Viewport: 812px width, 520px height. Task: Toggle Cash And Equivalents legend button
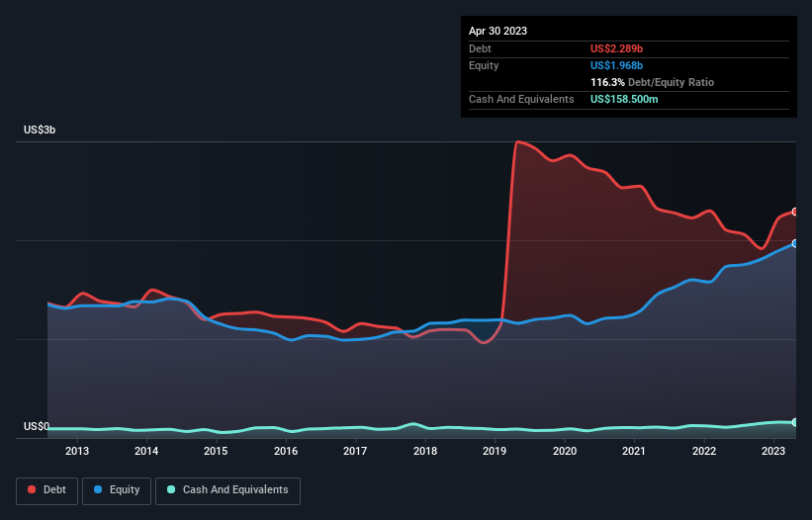coord(227,490)
